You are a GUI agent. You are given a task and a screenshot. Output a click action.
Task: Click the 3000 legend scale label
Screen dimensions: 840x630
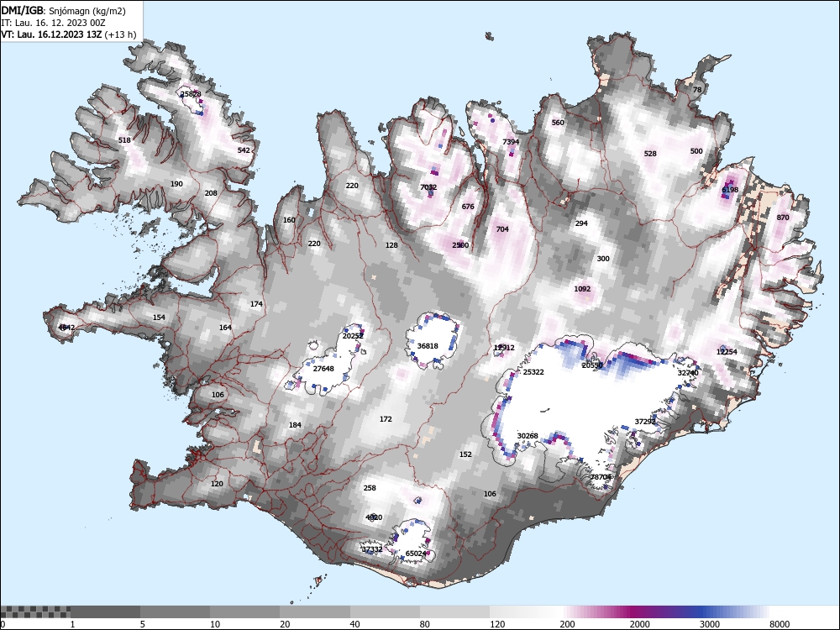(709, 624)
